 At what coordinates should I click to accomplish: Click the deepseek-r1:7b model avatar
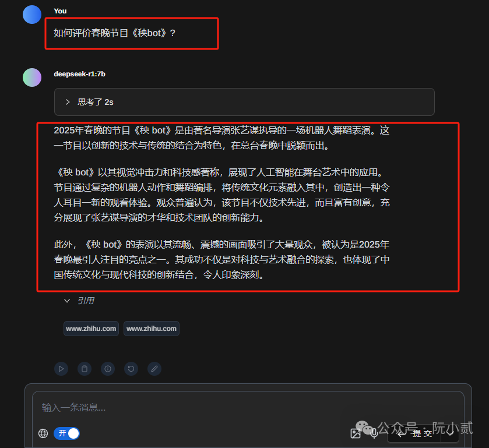[32, 77]
